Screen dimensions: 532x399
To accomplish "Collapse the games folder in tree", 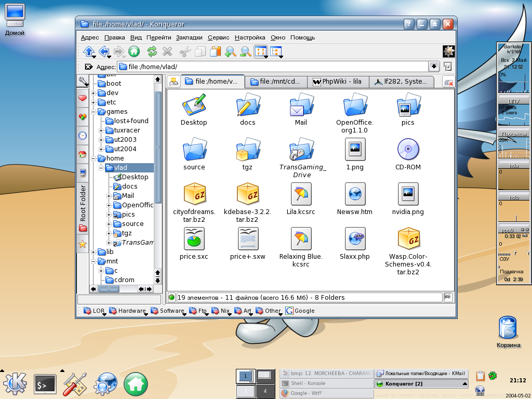I will click(94, 112).
